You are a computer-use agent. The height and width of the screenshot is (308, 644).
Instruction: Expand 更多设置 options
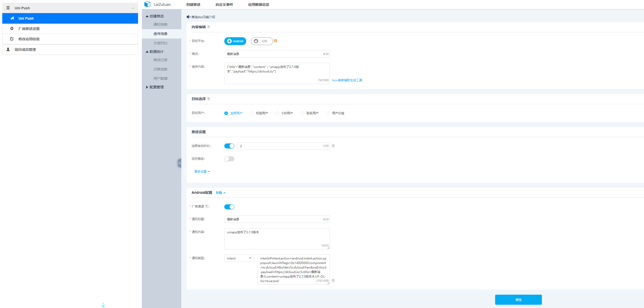click(x=202, y=172)
